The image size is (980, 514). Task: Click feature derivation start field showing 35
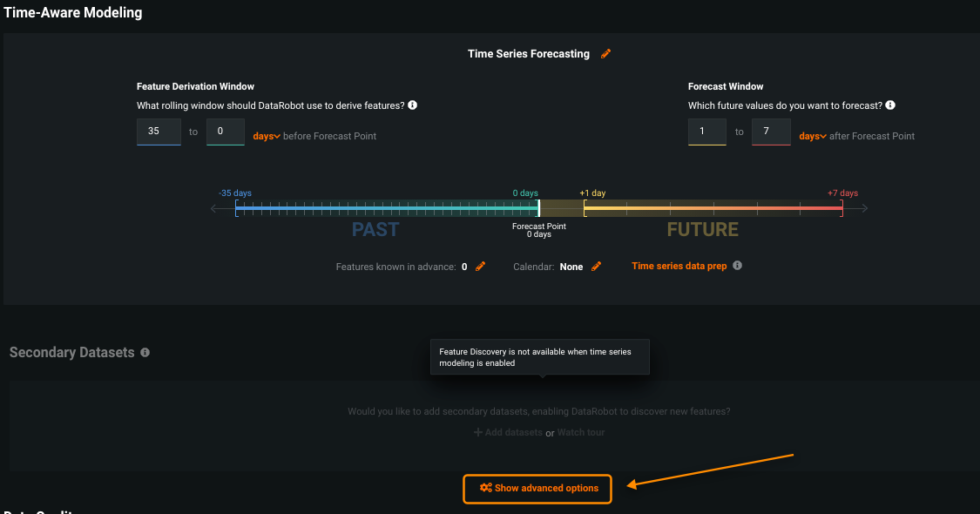coord(159,132)
